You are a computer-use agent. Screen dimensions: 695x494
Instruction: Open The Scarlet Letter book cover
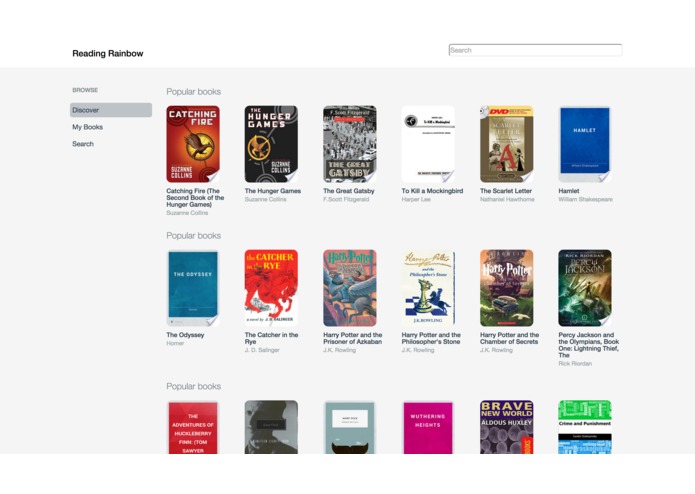pyautogui.click(x=507, y=144)
